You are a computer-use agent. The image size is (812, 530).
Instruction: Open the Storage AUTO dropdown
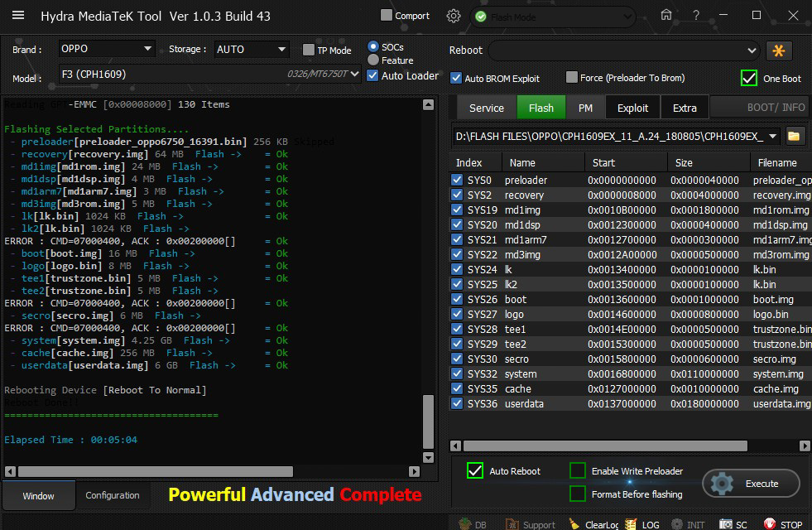[251, 49]
